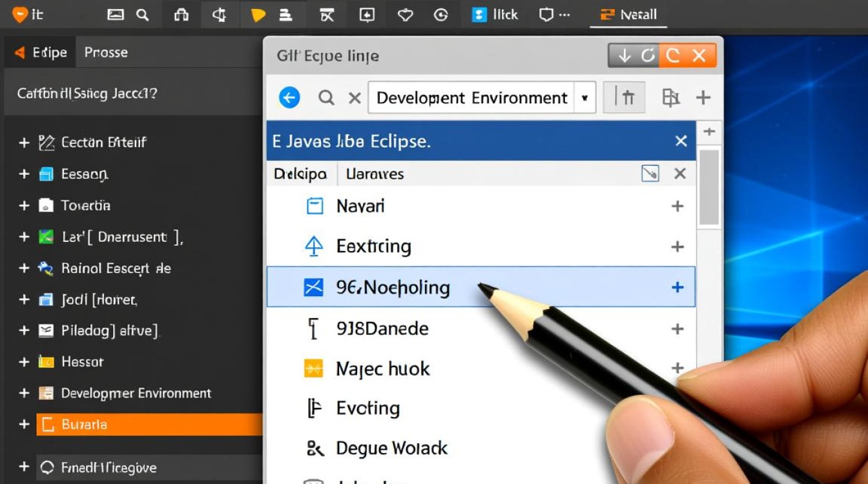This screenshot has width=868, height=484.
Task: Click the Evcting list icon
Action: tap(315, 408)
